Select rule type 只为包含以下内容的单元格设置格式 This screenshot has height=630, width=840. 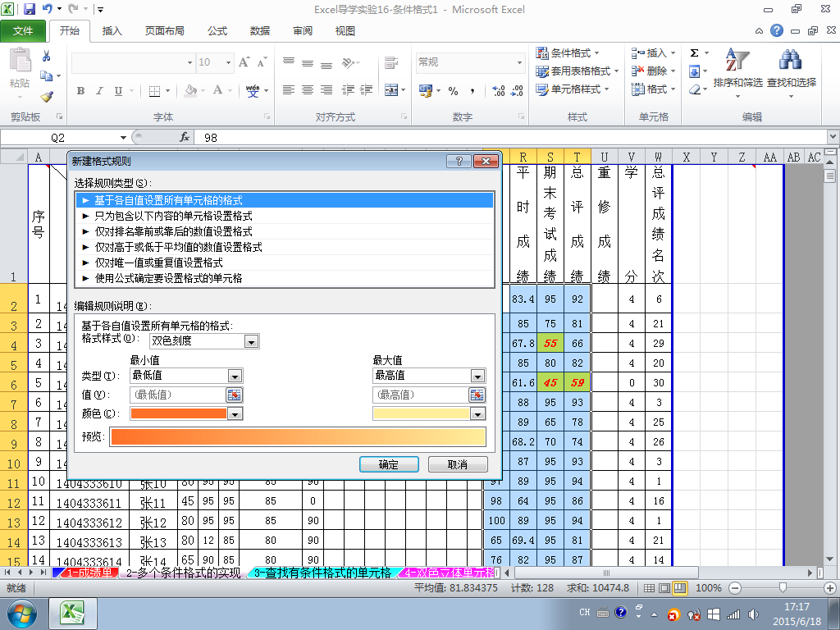point(285,216)
